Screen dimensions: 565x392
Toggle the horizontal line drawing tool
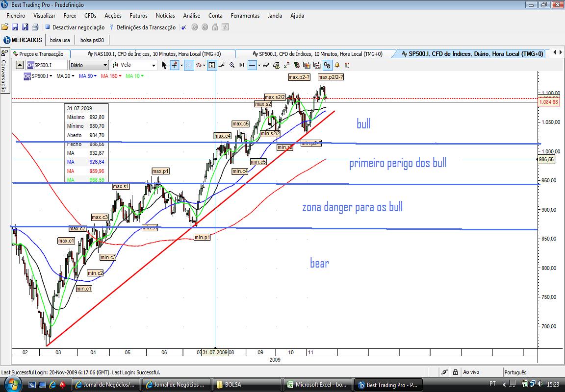(252, 65)
